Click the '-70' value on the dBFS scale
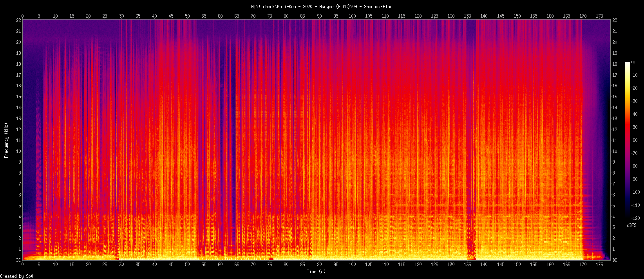Image resolution: width=644 pixels, height=279 pixels. [634, 153]
